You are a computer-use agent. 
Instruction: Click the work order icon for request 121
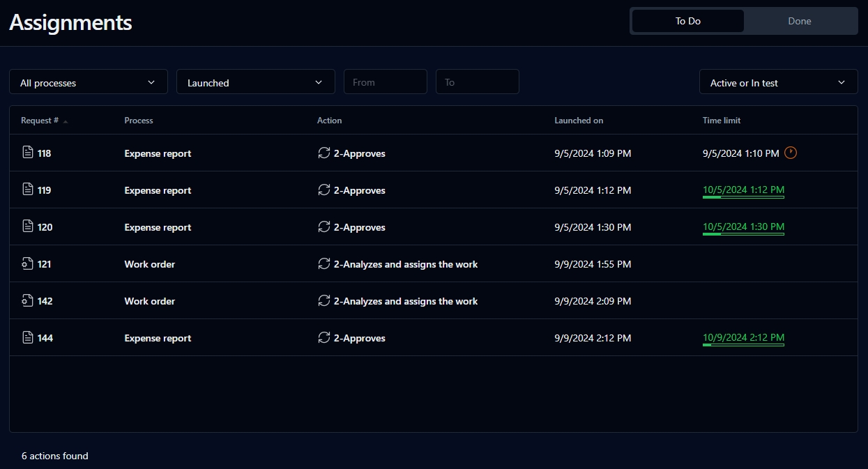pos(27,264)
